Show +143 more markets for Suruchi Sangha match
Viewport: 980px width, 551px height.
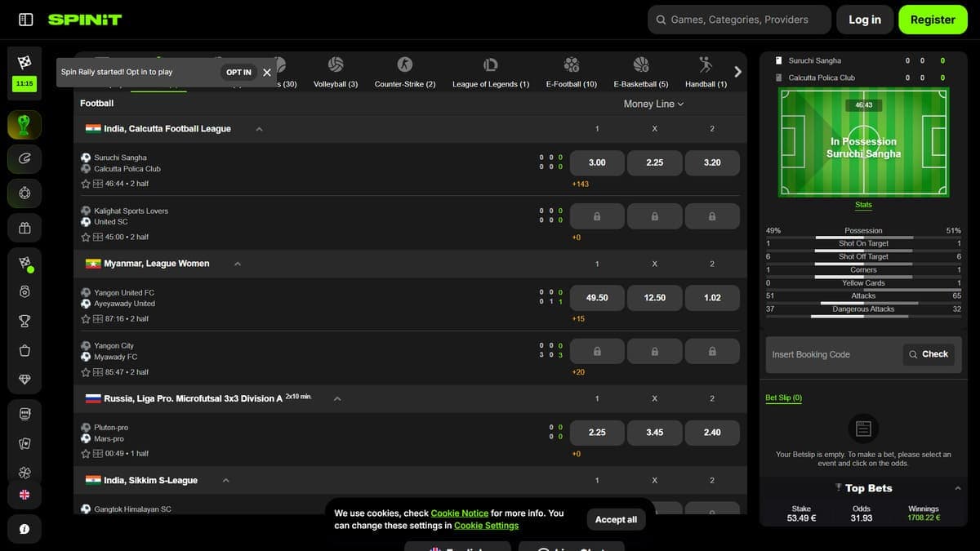(x=580, y=184)
